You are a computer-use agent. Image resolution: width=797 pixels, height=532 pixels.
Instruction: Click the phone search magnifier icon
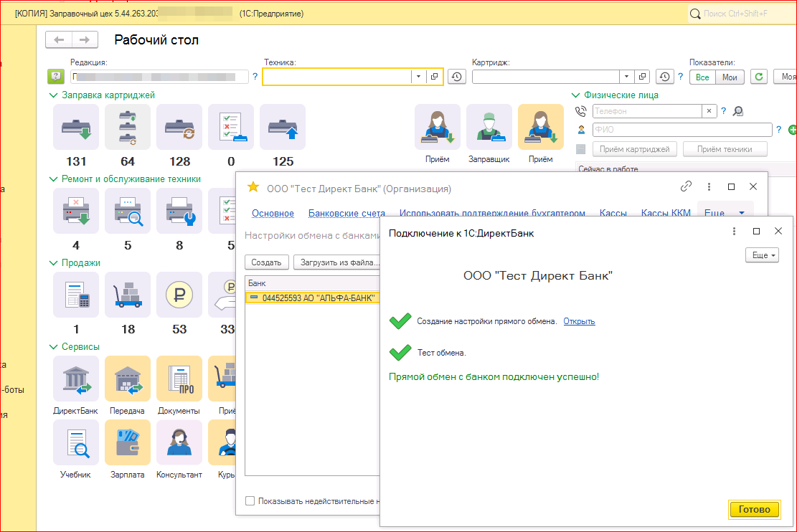click(x=738, y=111)
